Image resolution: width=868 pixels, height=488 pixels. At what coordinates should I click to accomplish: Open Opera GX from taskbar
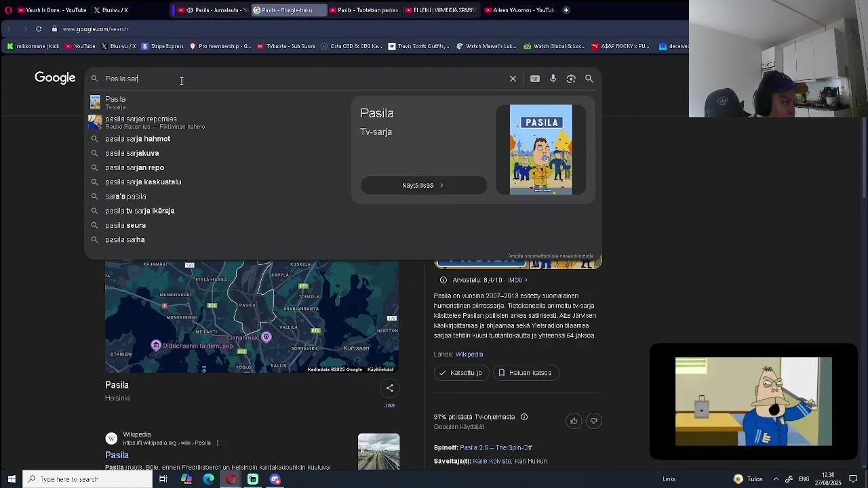[231, 479]
